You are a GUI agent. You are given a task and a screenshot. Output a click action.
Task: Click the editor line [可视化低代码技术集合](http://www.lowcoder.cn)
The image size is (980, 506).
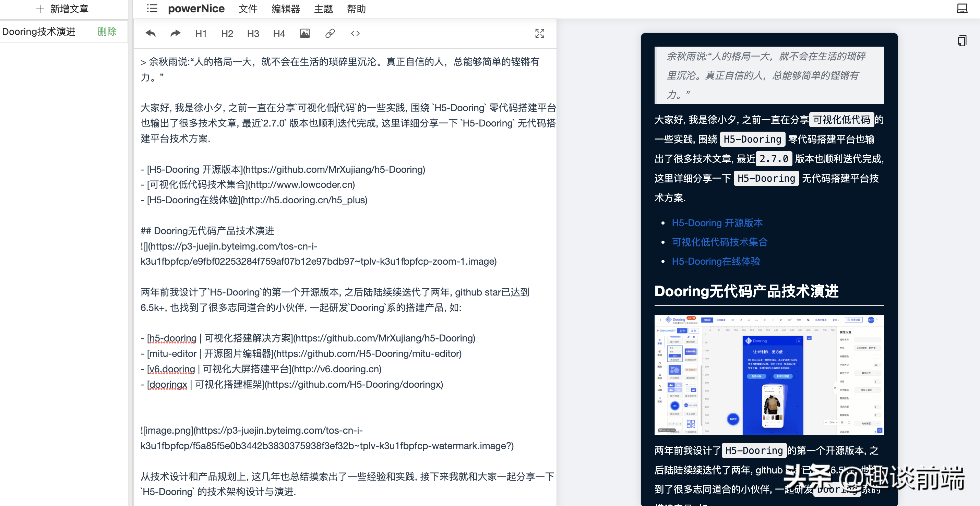(248, 184)
